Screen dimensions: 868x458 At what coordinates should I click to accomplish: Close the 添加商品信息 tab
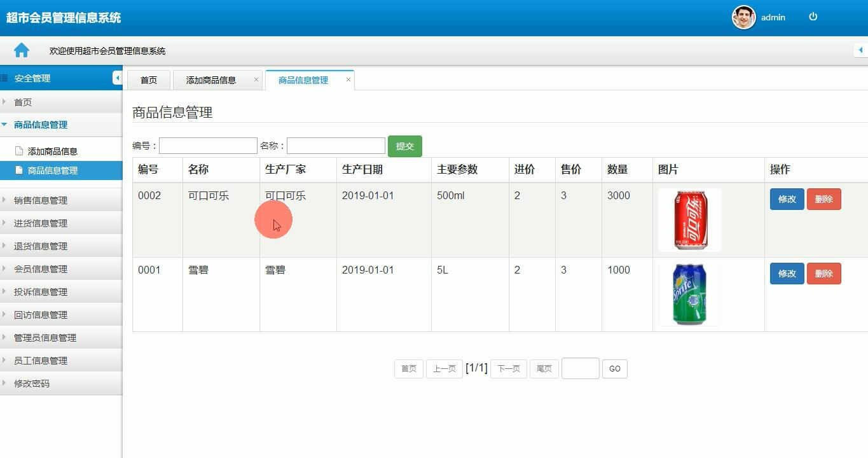point(256,80)
